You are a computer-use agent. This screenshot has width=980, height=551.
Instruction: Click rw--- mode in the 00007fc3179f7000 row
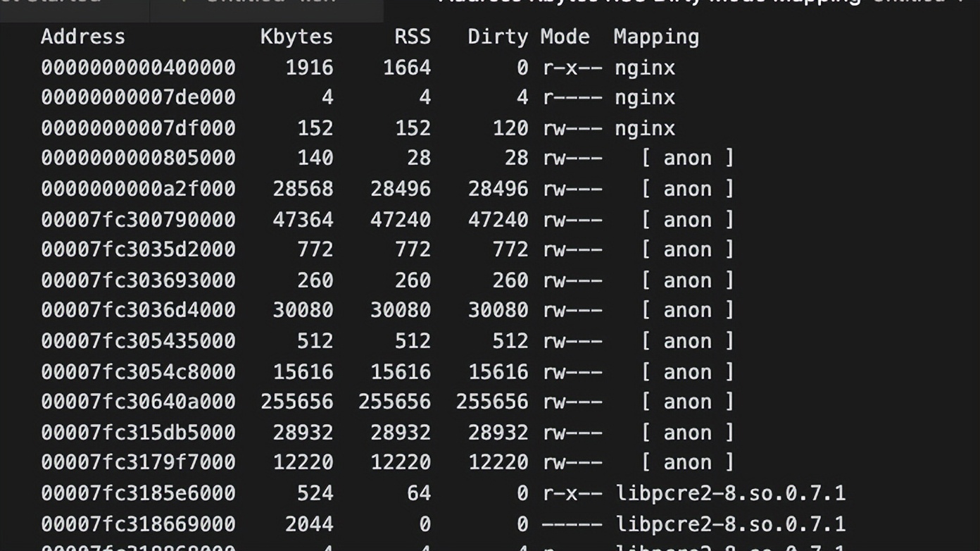572,462
